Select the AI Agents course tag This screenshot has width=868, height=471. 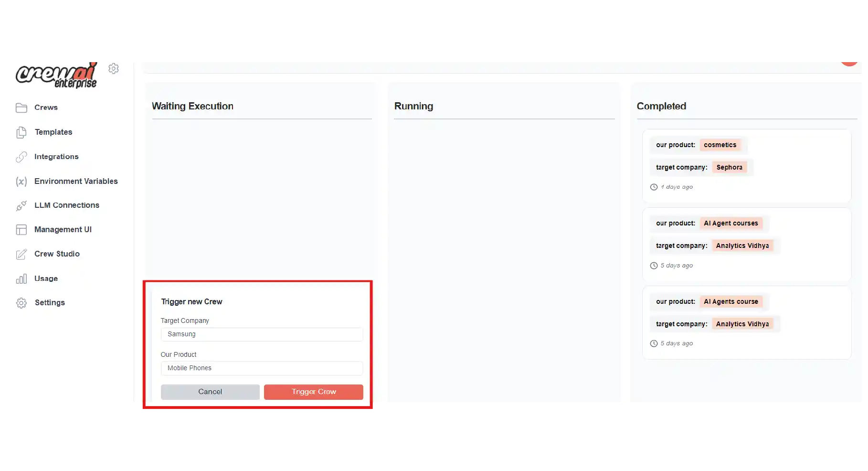coord(731,301)
